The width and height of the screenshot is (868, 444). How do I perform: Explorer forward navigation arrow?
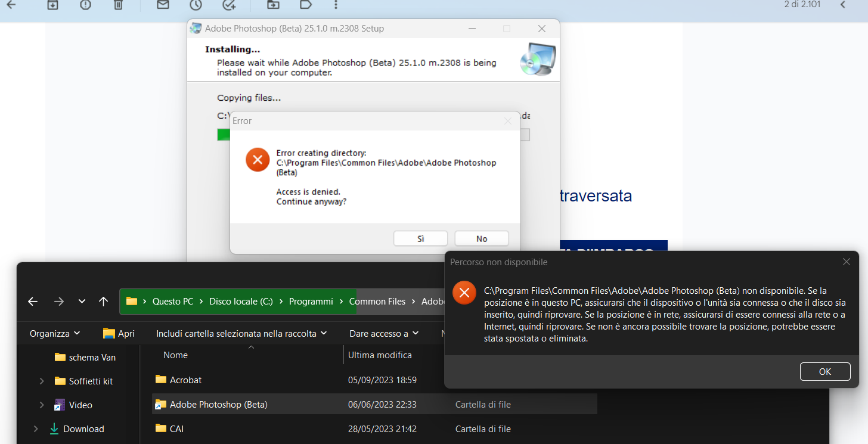coord(58,302)
